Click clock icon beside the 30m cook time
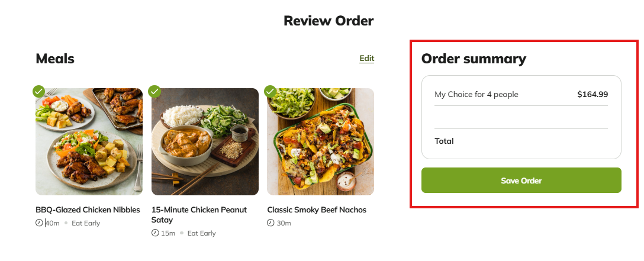 (271, 223)
